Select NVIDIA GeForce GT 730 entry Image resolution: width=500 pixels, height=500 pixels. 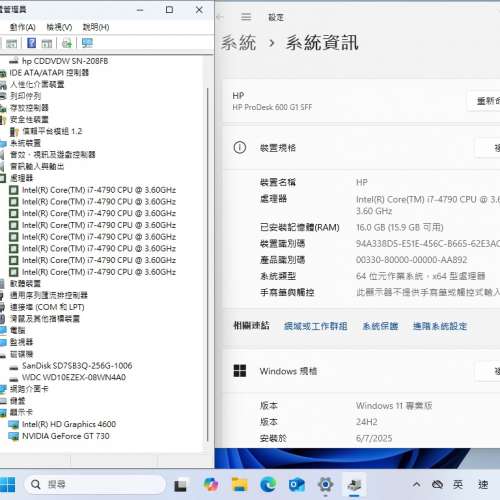pyautogui.click(x=66, y=436)
